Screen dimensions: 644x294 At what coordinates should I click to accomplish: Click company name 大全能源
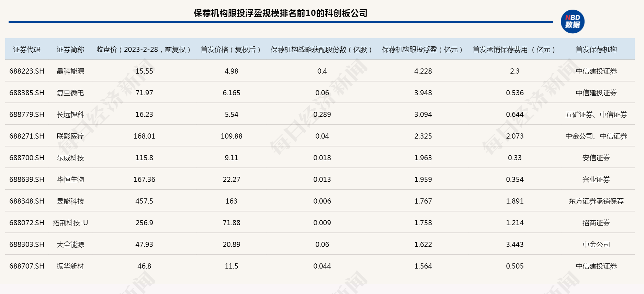70,244
